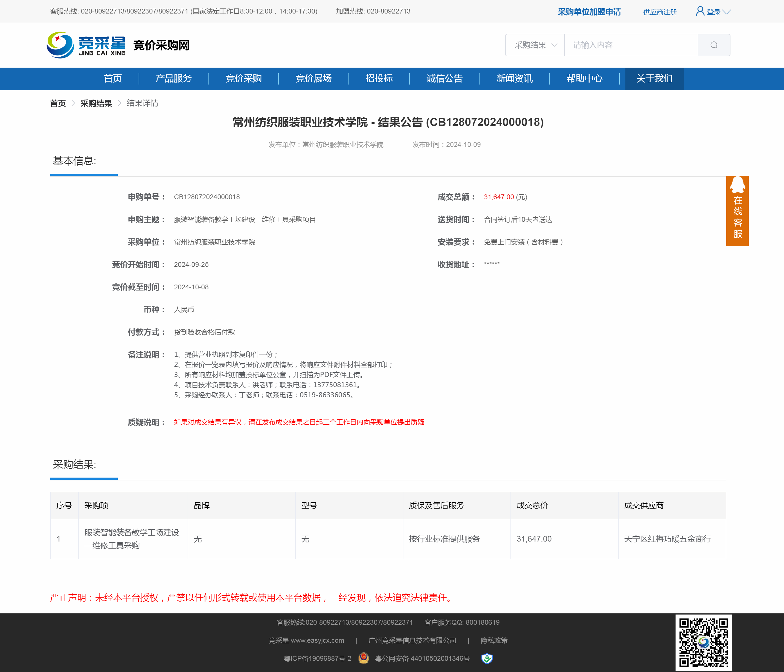The width and height of the screenshot is (784, 672).
Task: Click the user login person icon
Action: click(x=700, y=11)
